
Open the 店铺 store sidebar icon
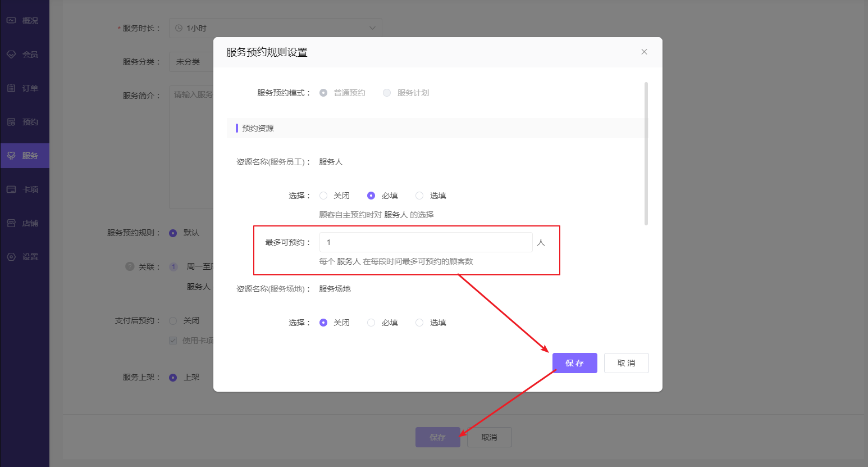tap(11, 223)
